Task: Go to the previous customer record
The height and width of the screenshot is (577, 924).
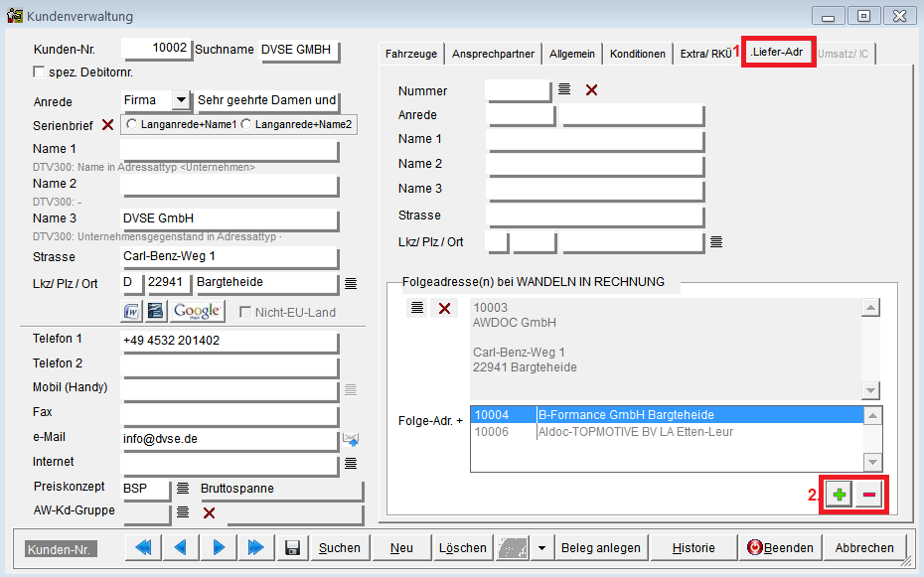Action: 180,548
